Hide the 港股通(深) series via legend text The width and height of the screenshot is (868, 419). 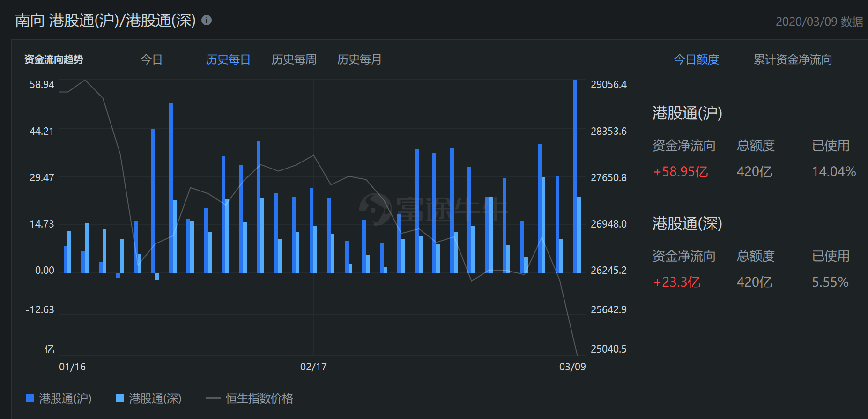[155, 398]
